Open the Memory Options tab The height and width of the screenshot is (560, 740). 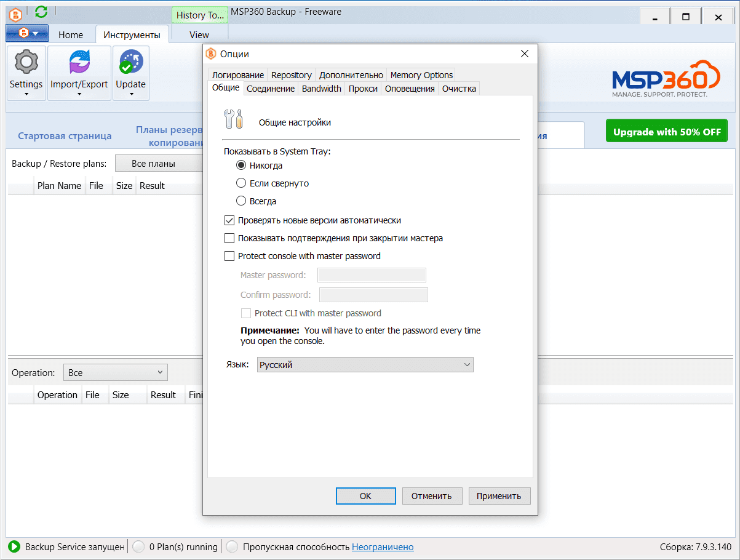[421, 75]
